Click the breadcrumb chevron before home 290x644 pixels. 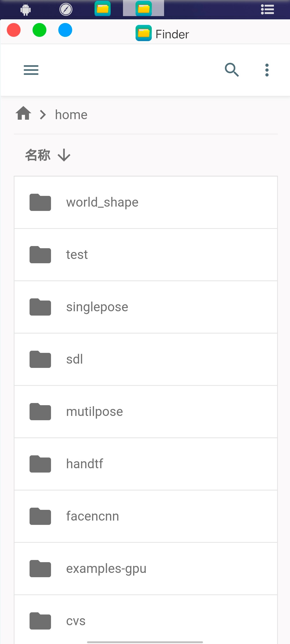click(43, 115)
